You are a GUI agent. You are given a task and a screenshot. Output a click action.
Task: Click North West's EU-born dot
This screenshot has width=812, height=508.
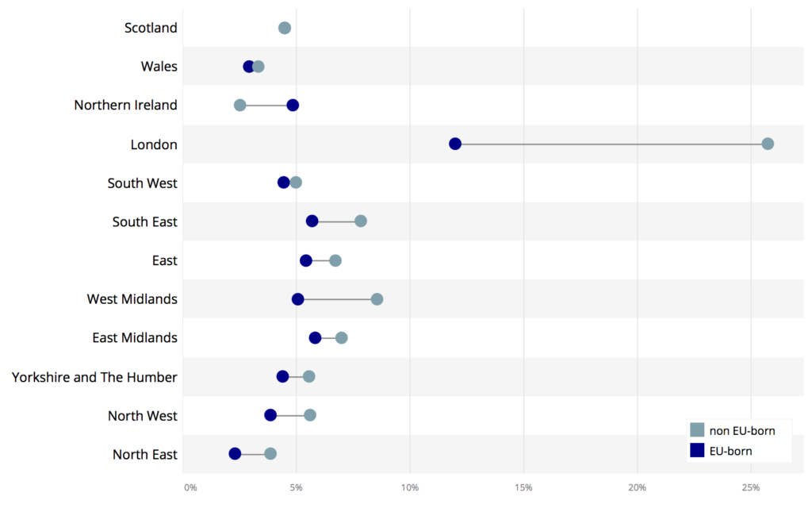pyautogui.click(x=270, y=415)
